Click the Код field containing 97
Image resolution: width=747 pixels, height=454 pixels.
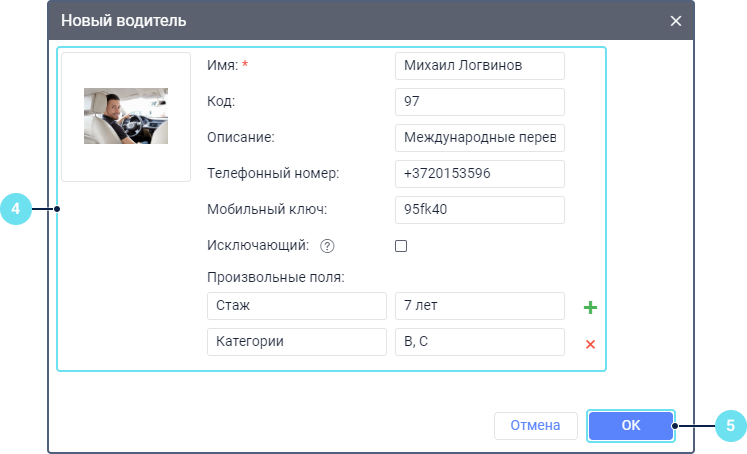(480, 101)
